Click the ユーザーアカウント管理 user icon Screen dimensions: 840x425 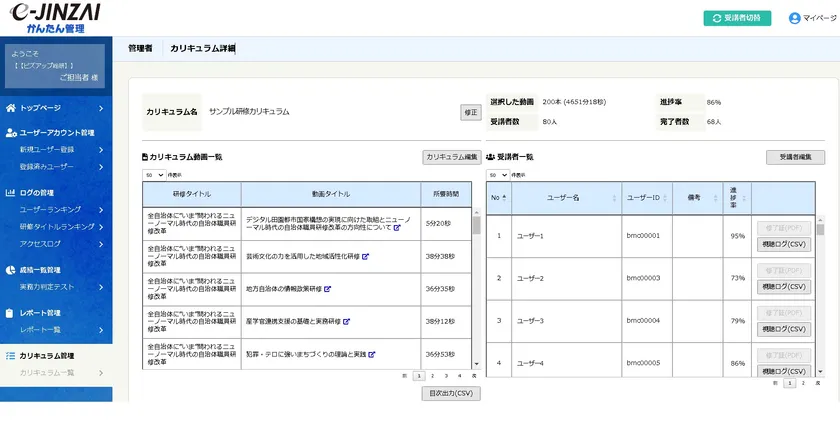pyautogui.click(x=11, y=132)
